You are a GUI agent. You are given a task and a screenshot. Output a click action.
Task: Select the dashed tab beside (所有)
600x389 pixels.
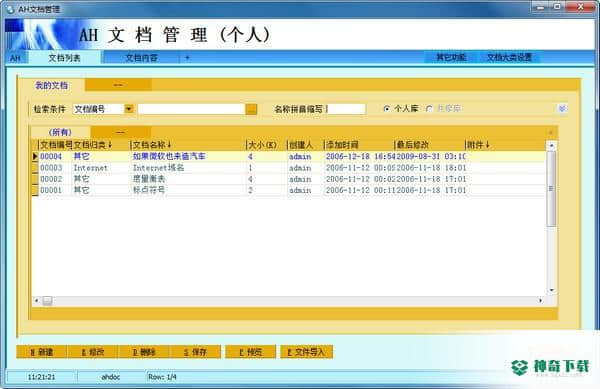pyautogui.click(x=120, y=132)
